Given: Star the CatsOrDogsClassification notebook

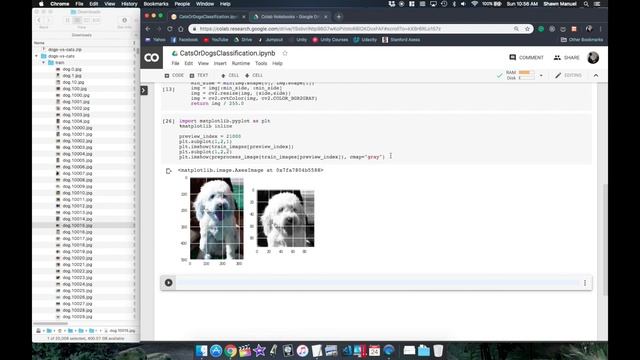Looking at the screenshot, I should pos(285,53).
